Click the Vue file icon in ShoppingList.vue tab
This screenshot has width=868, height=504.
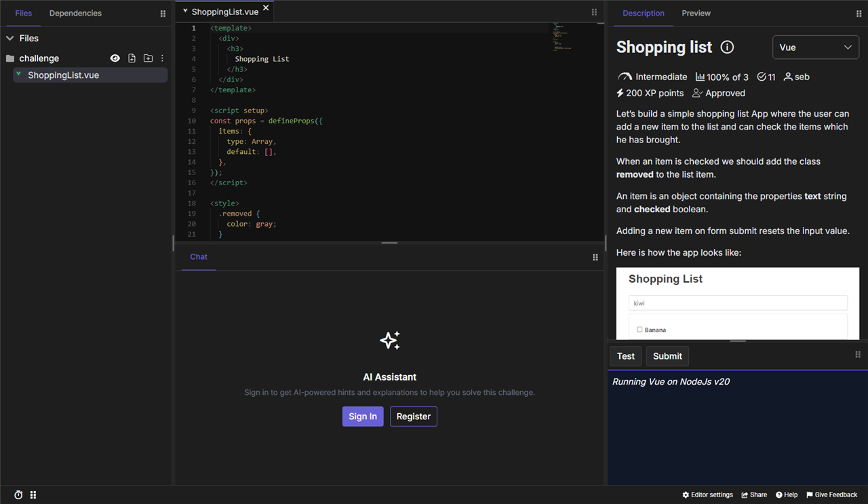(185, 11)
